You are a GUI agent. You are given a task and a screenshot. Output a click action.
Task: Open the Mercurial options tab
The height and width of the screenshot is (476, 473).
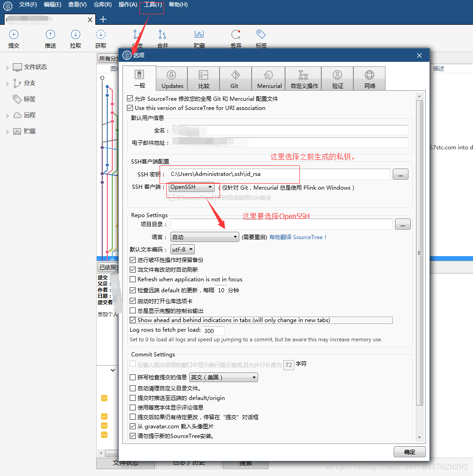pos(269,79)
